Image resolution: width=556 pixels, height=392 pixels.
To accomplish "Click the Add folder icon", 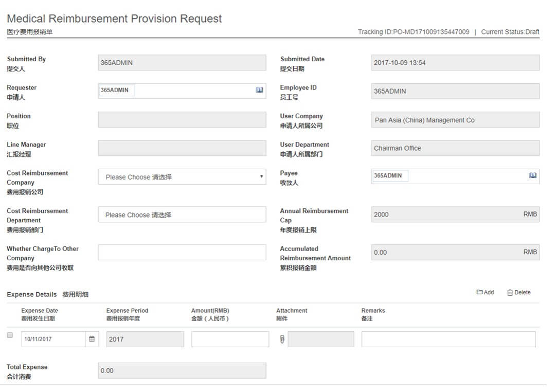I will tap(479, 292).
